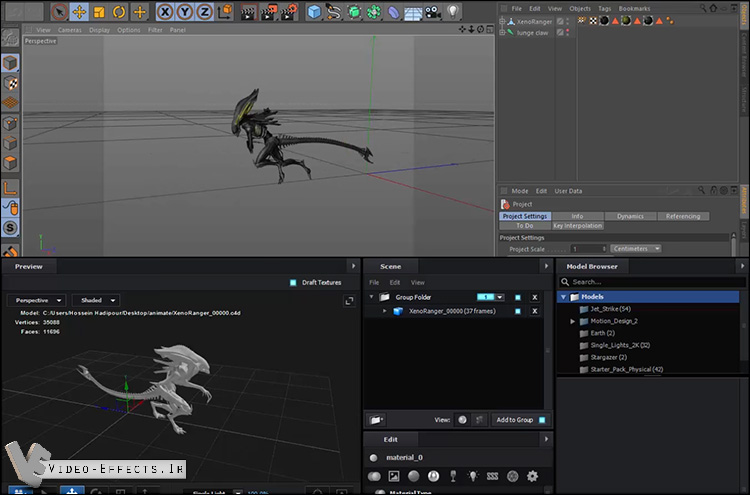Maximize the Preview panel viewport
Viewport: 750px width, 495px height.
point(349,301)
